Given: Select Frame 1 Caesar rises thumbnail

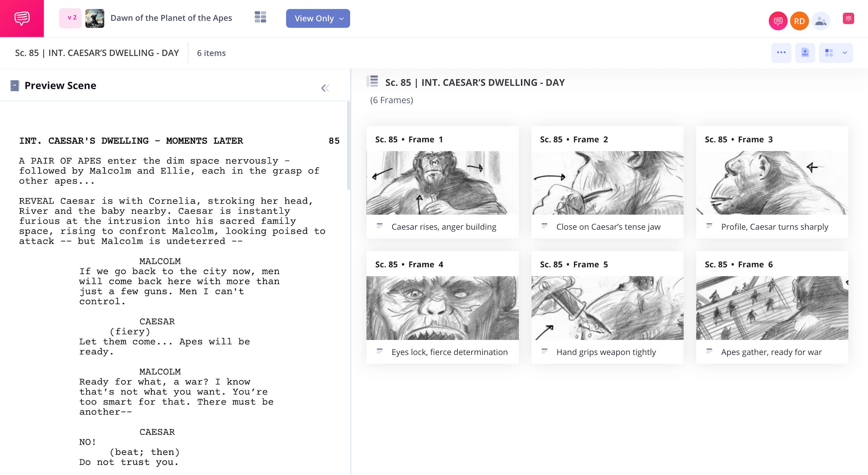Looking at the screenshot, I should [442, 183].
